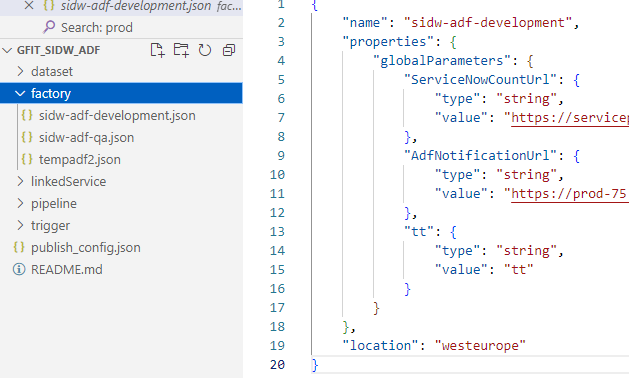Create a new folder in explorer

click(x=181, y=50)
